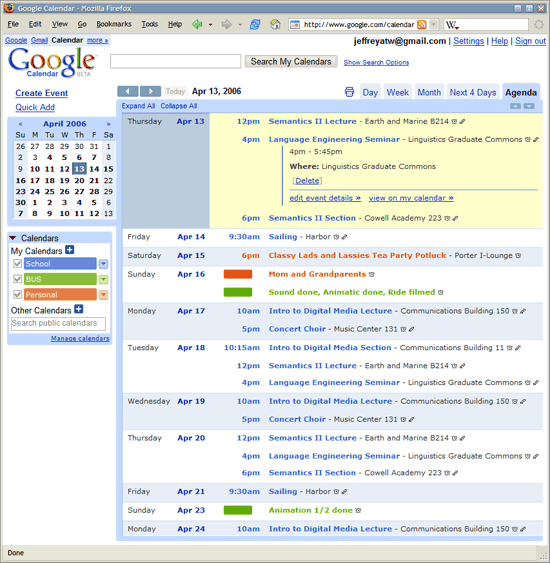Open the Create Event link
This screenshot has height=563, width=550.
42,93
